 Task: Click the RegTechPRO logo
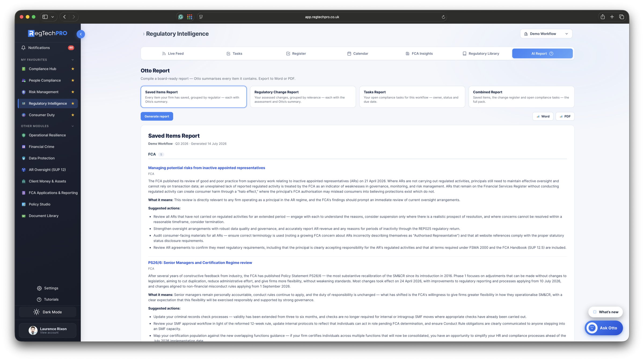tap(47, 33)
